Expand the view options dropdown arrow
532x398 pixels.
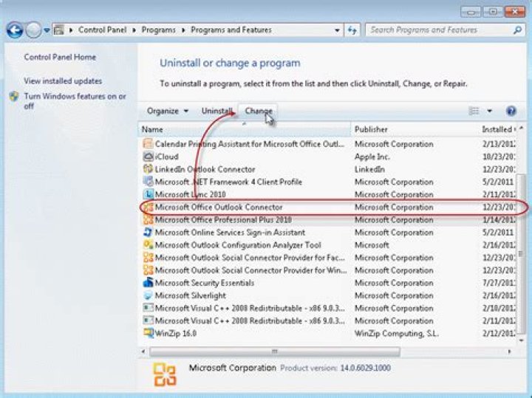(489, 111)
